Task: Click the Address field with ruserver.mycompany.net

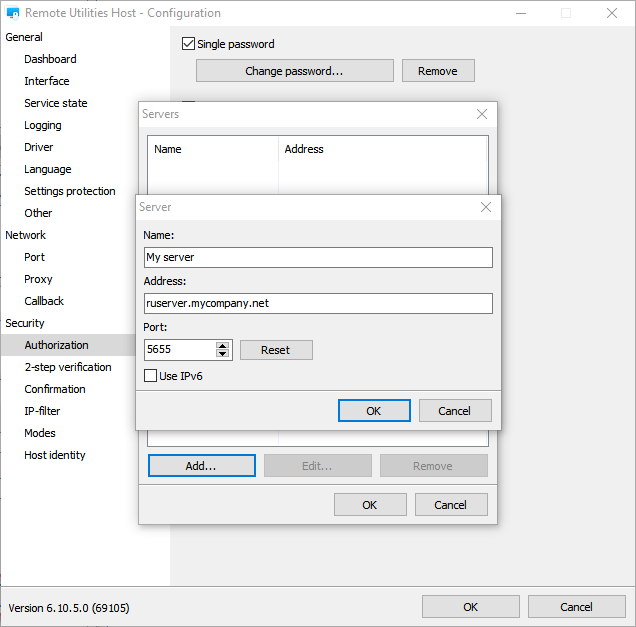Action: coord(318,303)
